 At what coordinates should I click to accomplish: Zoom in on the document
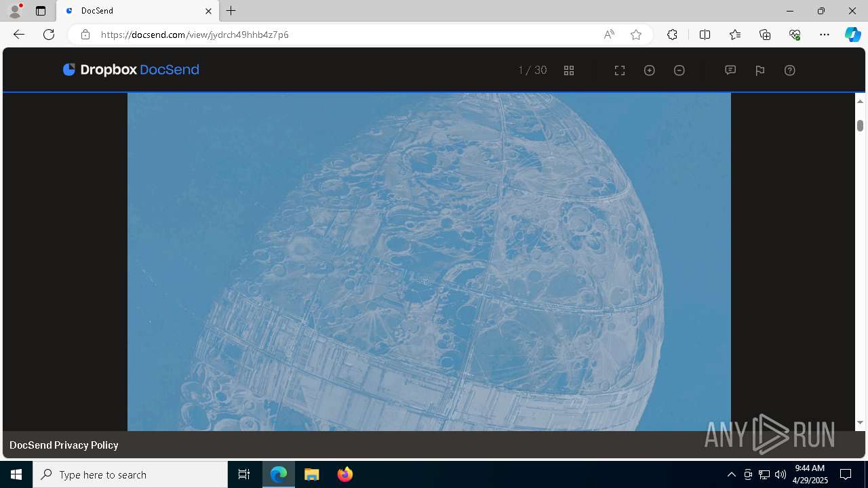click(x=650, y=70)
